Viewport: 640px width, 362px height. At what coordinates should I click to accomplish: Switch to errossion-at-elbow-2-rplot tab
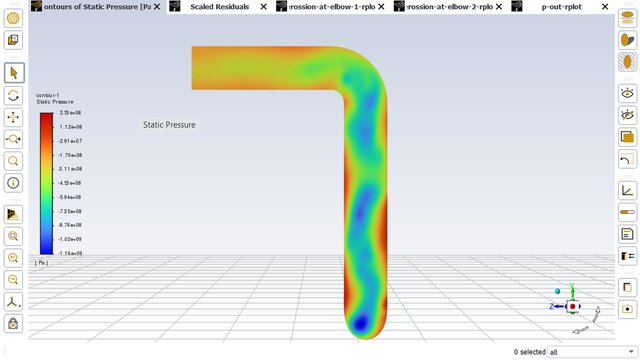(x=450, y=7)
